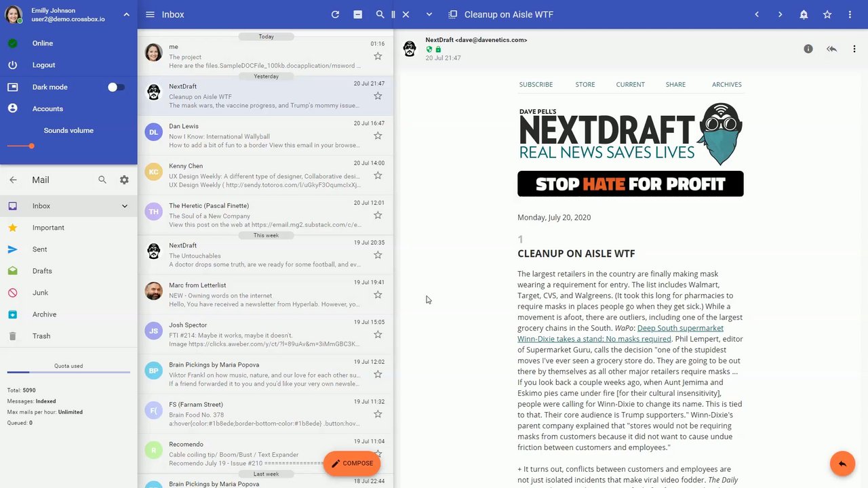868x488 pixels.
Task: Star the Kenny Chen email
Action: (x=378, y=176)
